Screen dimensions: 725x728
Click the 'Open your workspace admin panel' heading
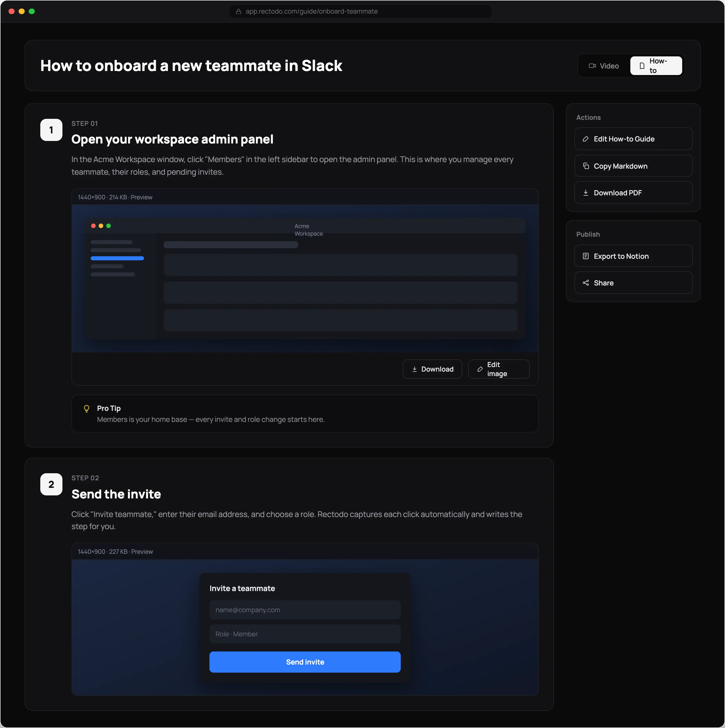172,139
